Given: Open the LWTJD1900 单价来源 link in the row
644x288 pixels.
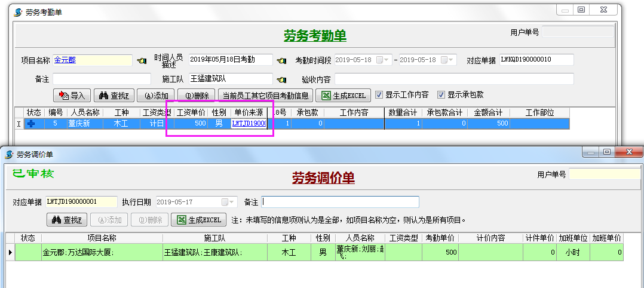Looking at the screenshot, I should (x=249, y=124).
